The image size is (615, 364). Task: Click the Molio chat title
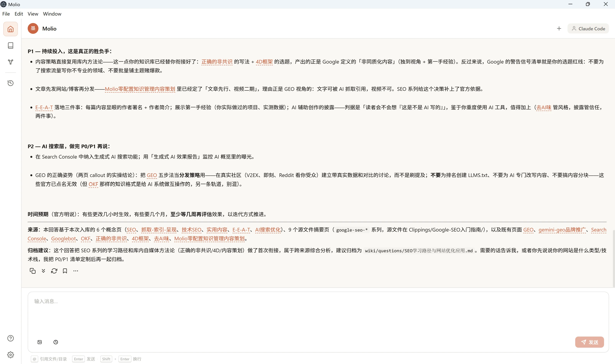click(49, 28)
